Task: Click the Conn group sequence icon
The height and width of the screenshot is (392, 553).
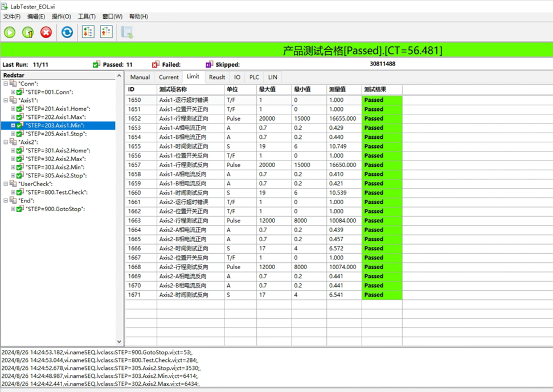Action: pos(13,84)
